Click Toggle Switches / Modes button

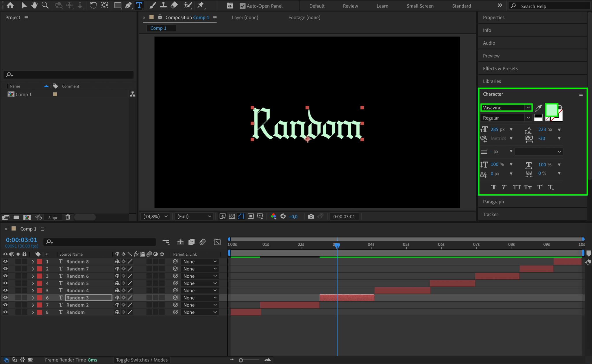pos(142,360)
